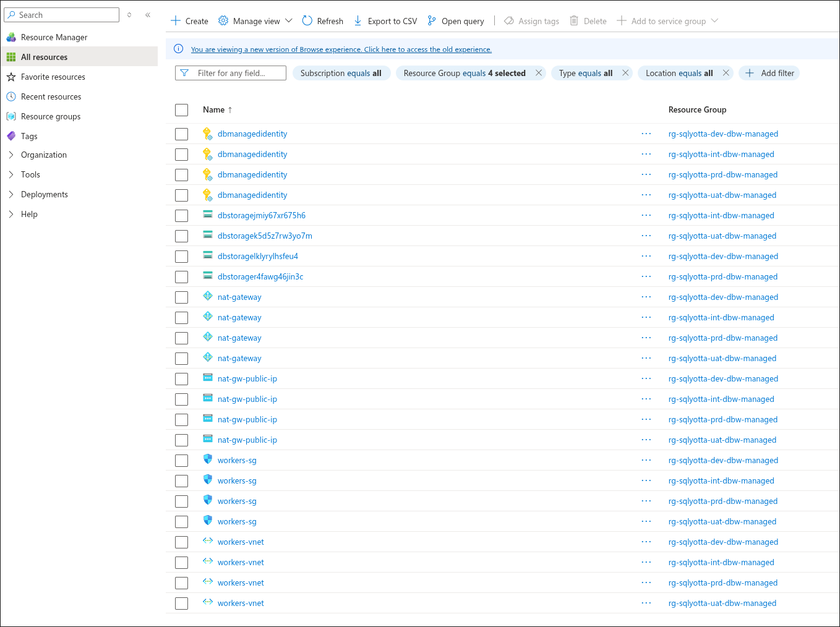Click the info icon in the notification banner
The height and width of the screenshot is (627, 840).
[179, 49]
